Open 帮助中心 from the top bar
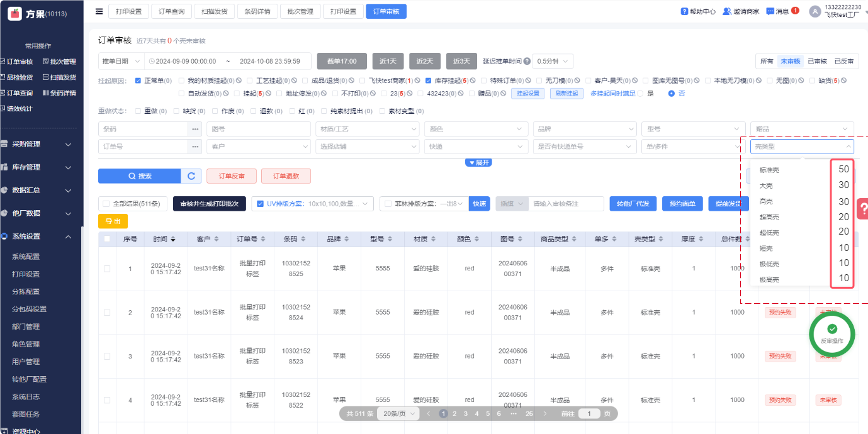 coord(698,11)
